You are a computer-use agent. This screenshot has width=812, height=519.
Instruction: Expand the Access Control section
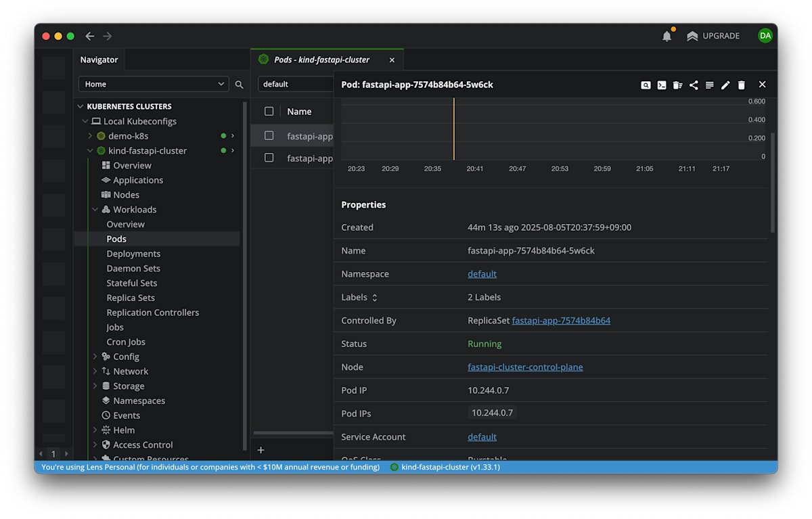tap(95, 445)
